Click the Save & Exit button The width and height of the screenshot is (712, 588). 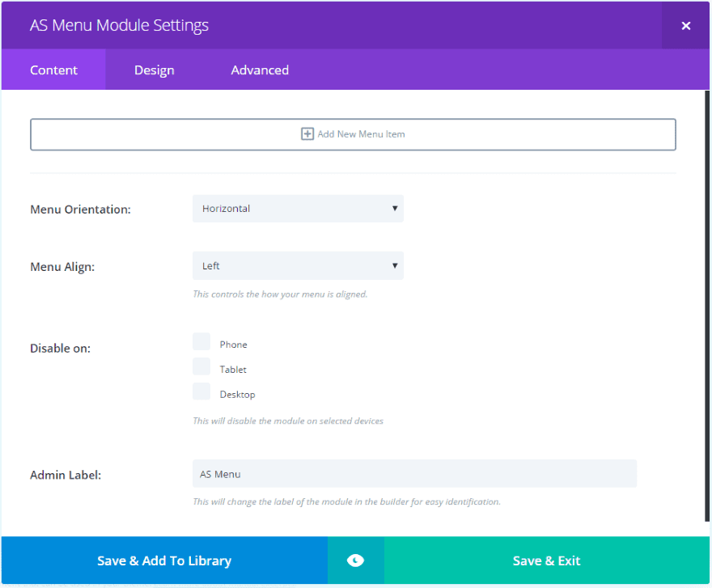tap(546, 561)
